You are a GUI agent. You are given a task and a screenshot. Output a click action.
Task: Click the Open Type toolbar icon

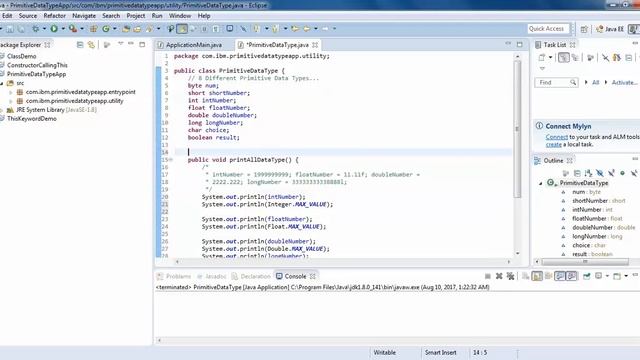tap(126, 29)
